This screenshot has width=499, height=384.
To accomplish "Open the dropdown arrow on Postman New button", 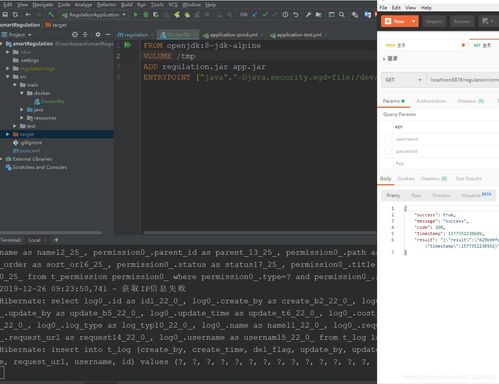I will [x=414, y=21].
